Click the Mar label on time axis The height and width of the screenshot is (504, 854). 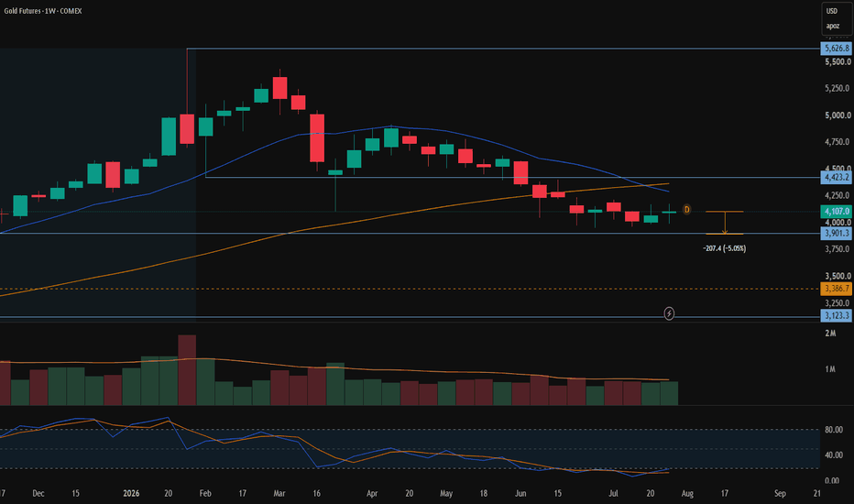click(279, 494)
